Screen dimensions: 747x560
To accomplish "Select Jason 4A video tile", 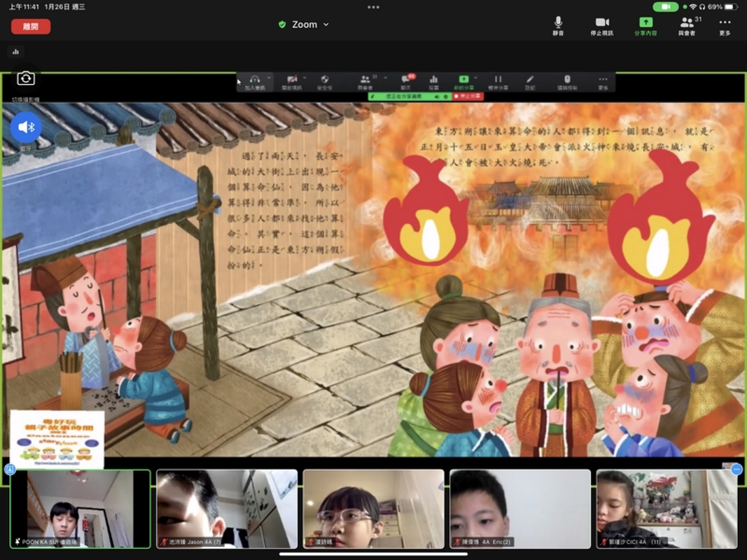I will point(227,509).
